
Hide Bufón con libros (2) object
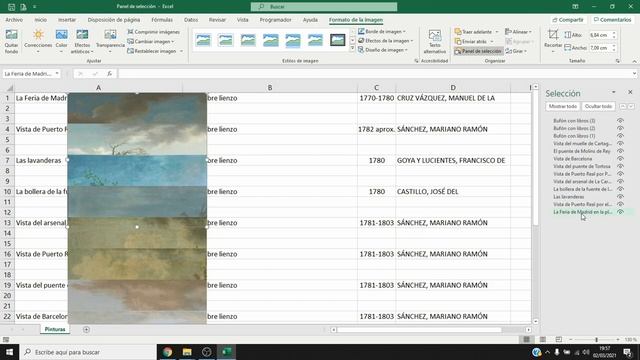[620, 128]
